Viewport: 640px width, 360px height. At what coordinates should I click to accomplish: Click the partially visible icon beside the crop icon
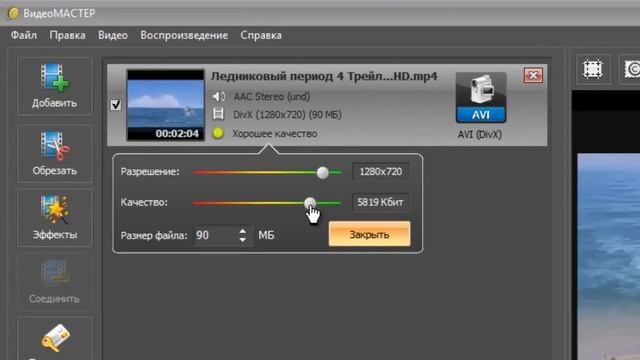pos(631,69)
